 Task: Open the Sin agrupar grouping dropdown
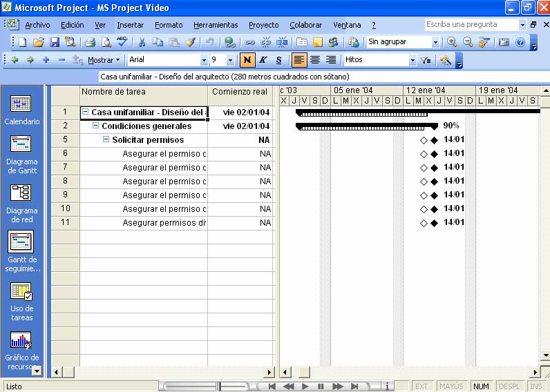pos(435,42)
